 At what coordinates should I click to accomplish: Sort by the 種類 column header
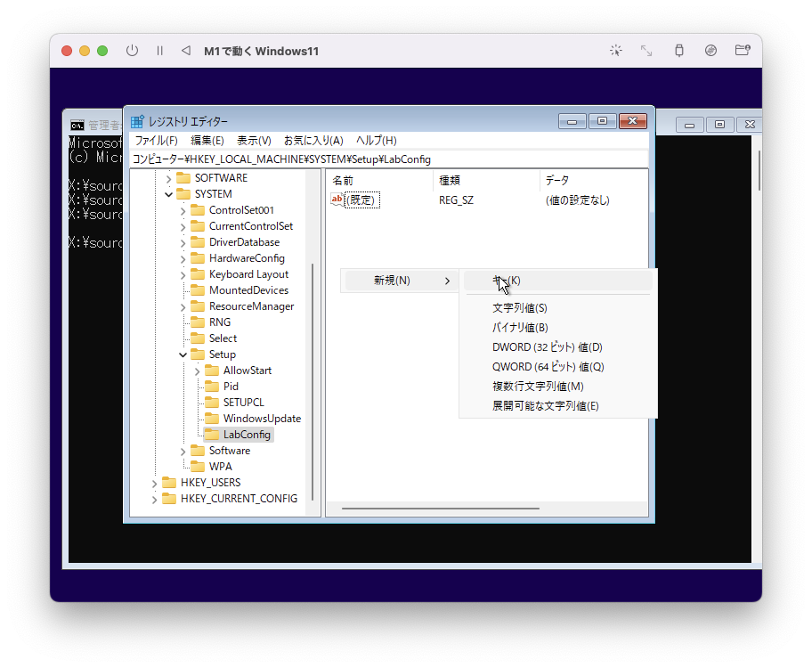[486, 180]
